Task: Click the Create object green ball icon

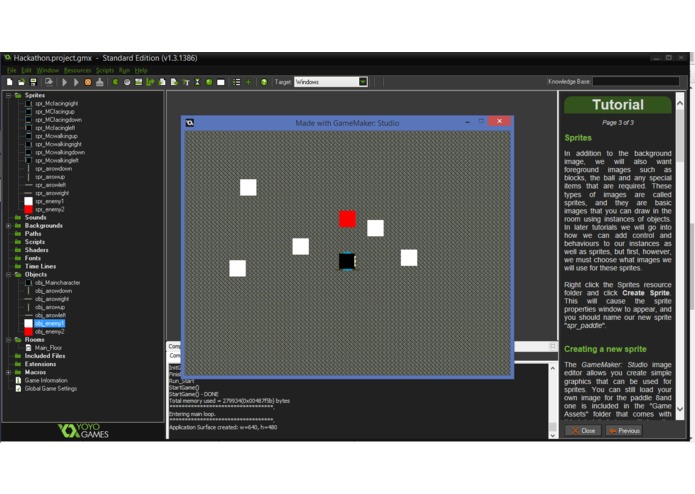Action: [x=209, y=82]
